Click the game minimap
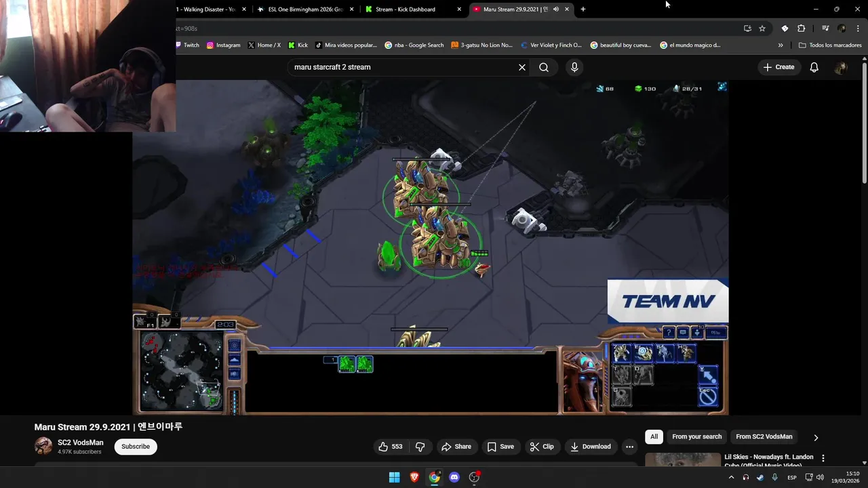The width and height of the screenshot is (868, 488). (181, 371)
